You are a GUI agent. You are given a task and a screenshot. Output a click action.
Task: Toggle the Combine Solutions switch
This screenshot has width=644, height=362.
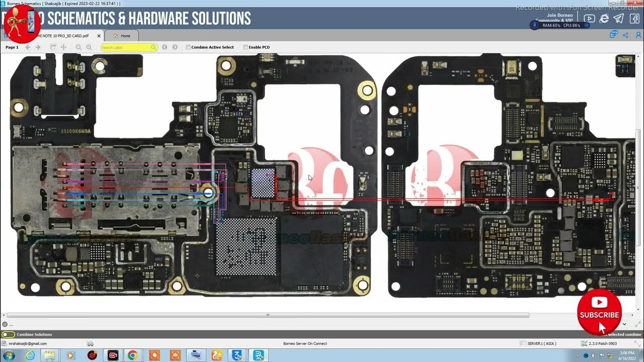(9, 334)
